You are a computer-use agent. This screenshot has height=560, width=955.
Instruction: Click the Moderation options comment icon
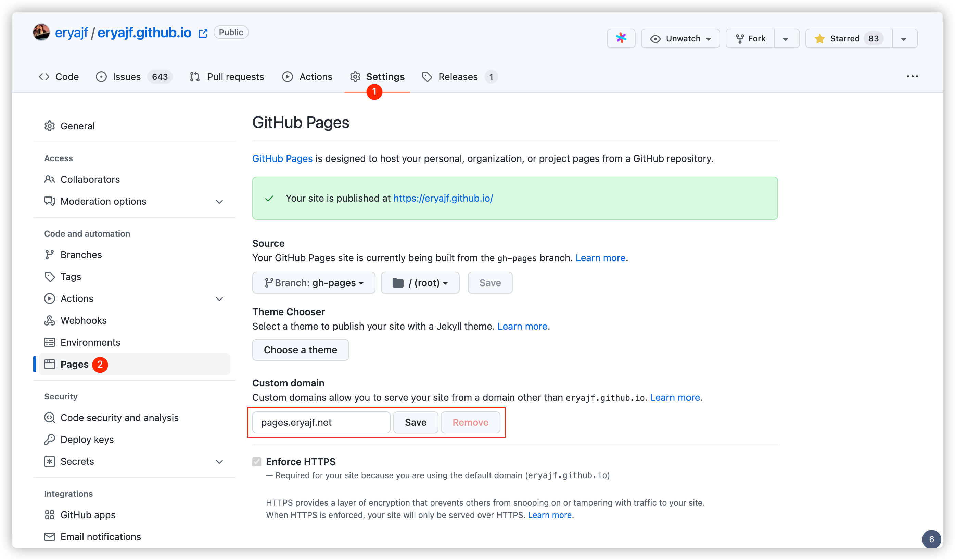pos(50,201)
